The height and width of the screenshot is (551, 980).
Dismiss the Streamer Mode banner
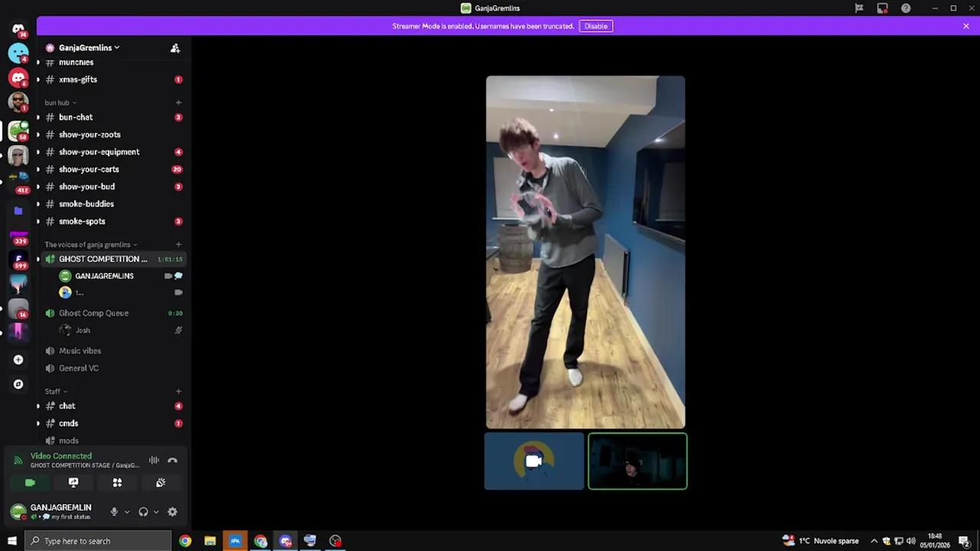(966, 26)
